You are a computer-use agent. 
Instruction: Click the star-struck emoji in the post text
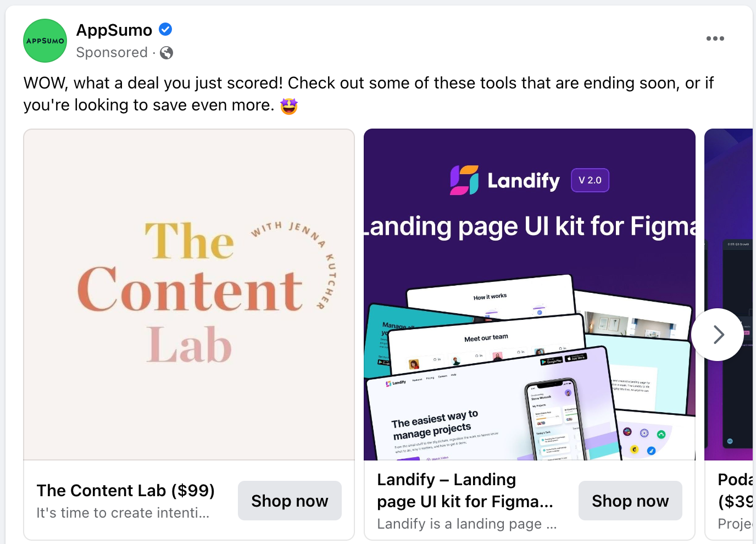(x=288, y=105)
